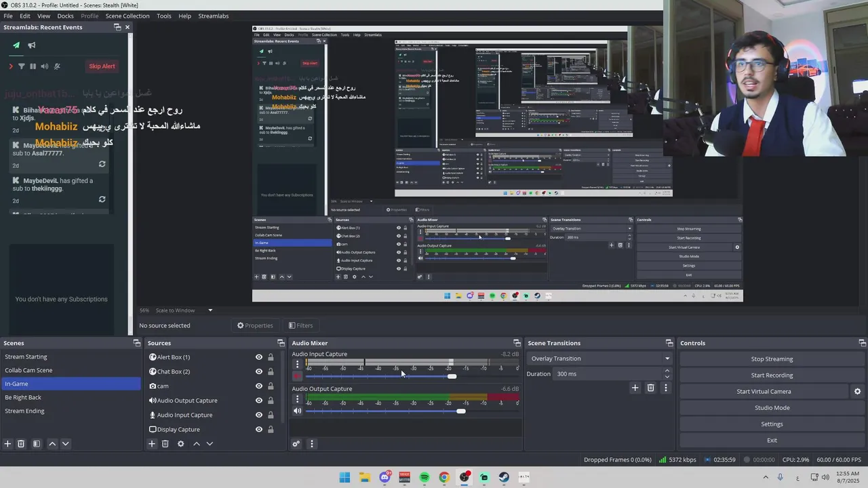Screen dimensions: 868x488
Task: Add a new scene with plus icon
Action: click(x=7, y=444)
